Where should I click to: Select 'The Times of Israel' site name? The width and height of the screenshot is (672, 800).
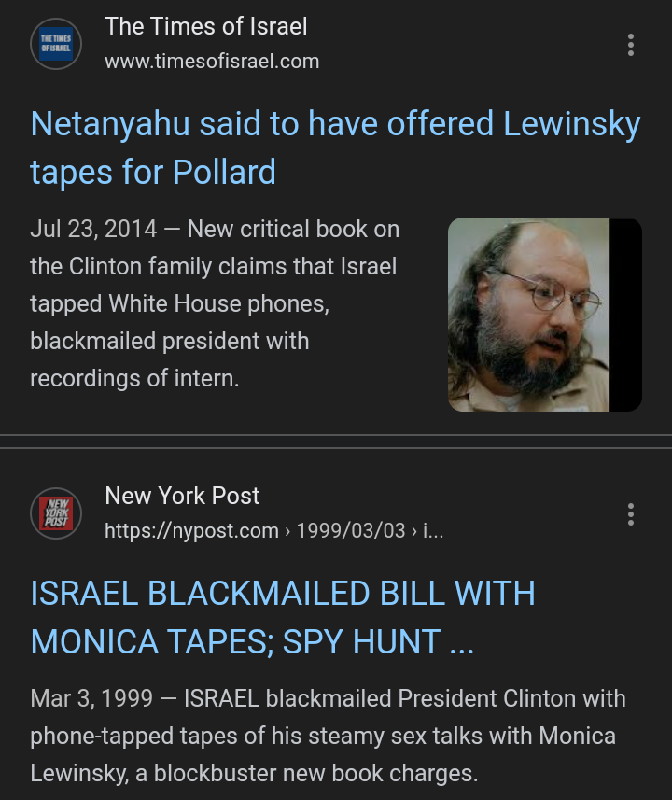(205, 26)
